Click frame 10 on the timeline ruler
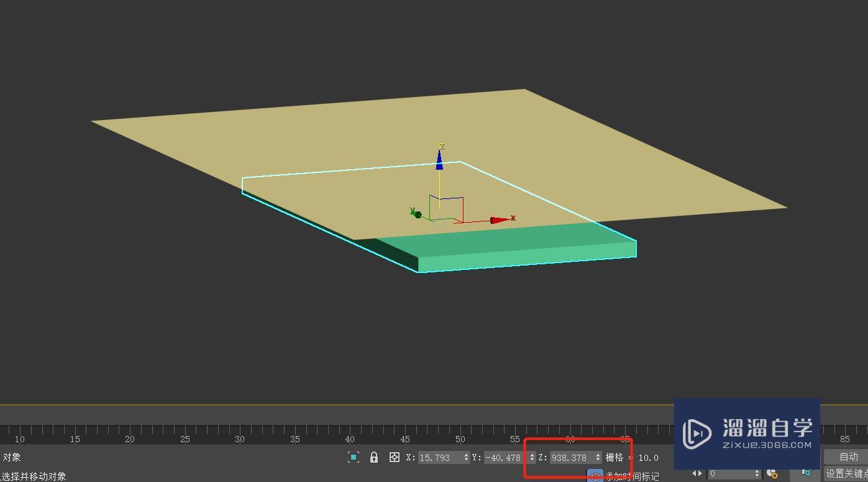Image resolution: width=868 pixels, height=482 pixels. [x=20, y=439]
